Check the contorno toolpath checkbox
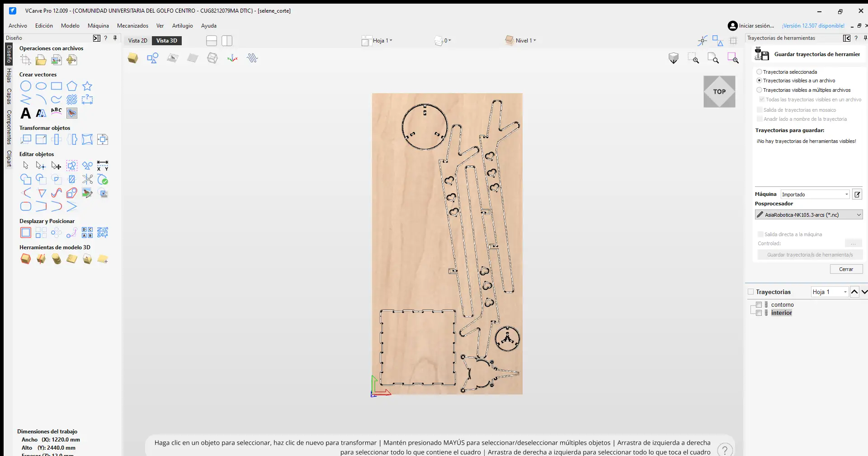Screen dimensions: 868x456 (x=759, y=305)
